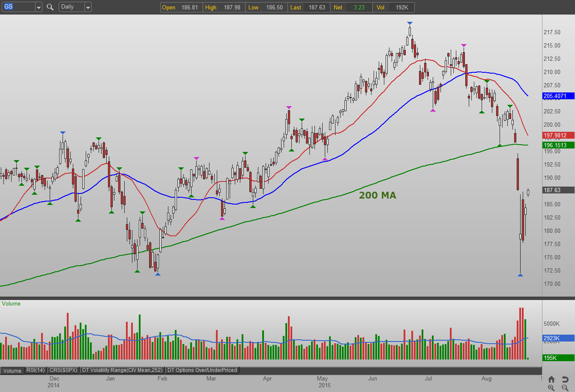Click the May 2015 date axis label
The height and width of the screenshot is (392, 575).
pyautogui.click(x=323, y=382)
